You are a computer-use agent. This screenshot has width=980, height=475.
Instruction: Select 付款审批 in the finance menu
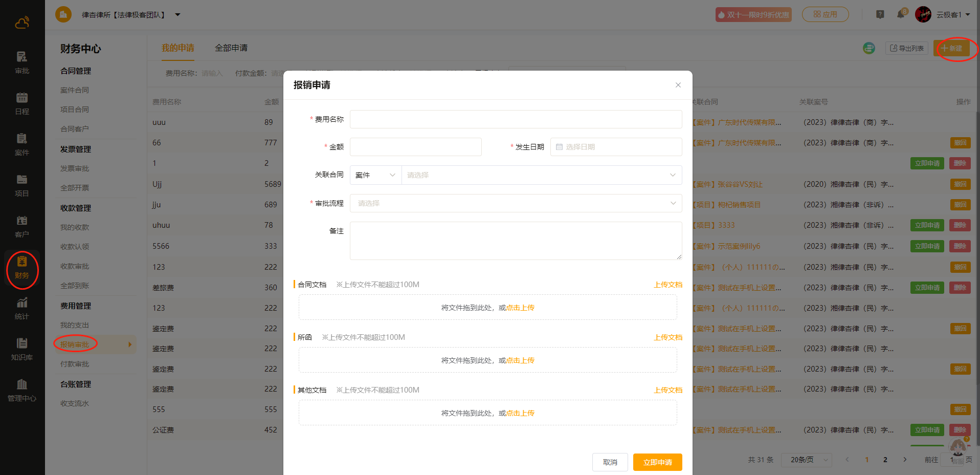(x=75, y=364)
